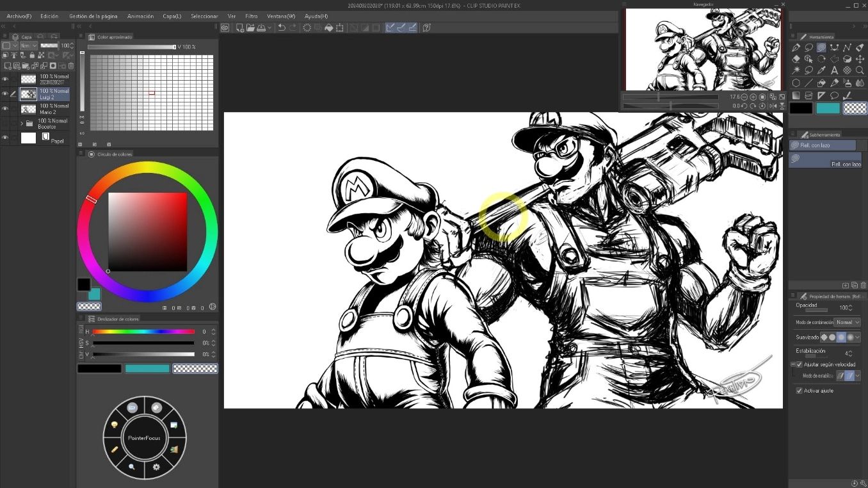Rotate canvas left in Navegador
Screen dimensions: 868x488
[x=744, y=106]
